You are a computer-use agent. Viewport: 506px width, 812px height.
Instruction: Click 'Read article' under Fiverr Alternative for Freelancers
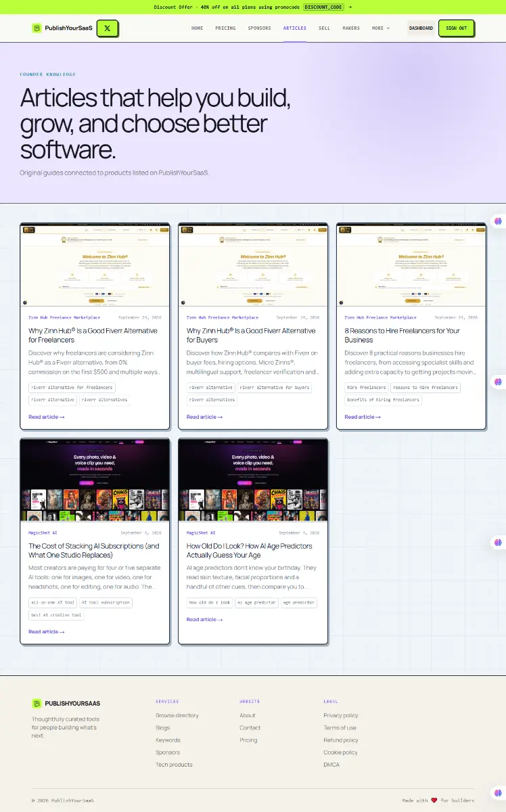(x=46, y=417)
